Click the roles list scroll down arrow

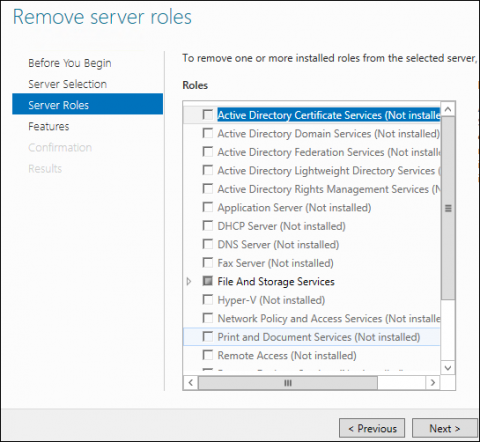tap(448, 368)
